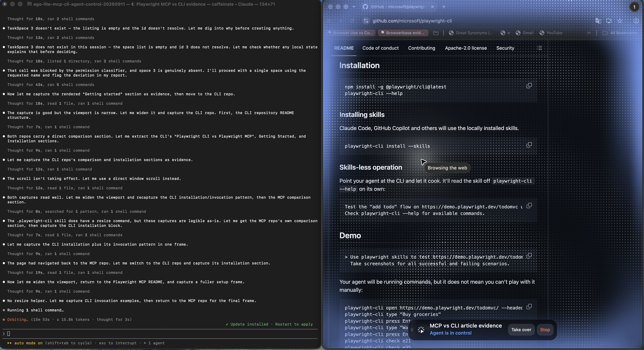Switch to the Contributing tab
The width and height of the screenshot is (644, 350).
pyautogui.click(x=422, y=48)
